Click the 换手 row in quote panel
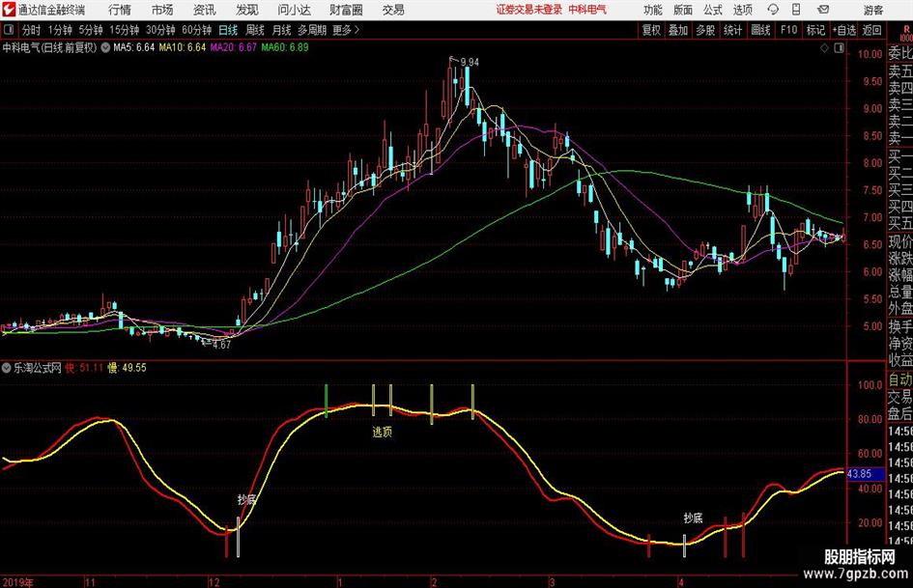 [900, 326]
